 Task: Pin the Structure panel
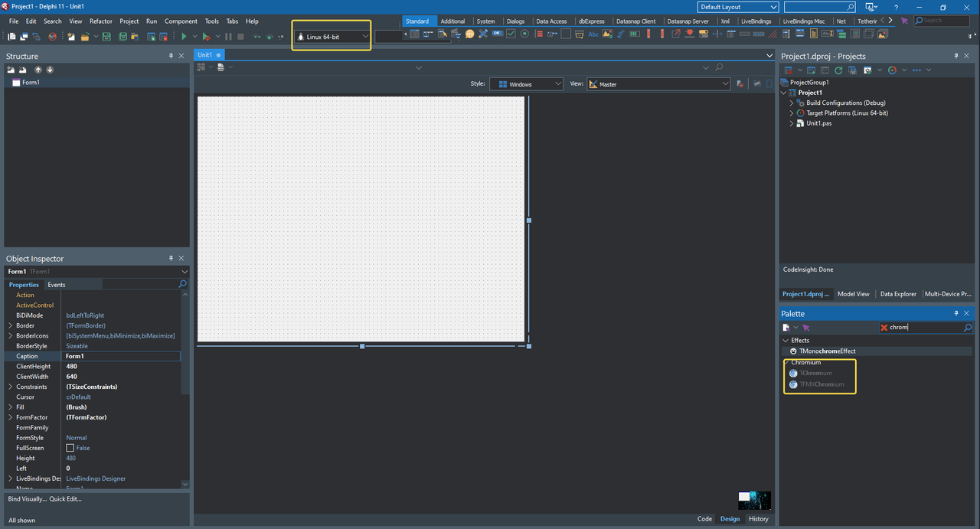point(171,56)
